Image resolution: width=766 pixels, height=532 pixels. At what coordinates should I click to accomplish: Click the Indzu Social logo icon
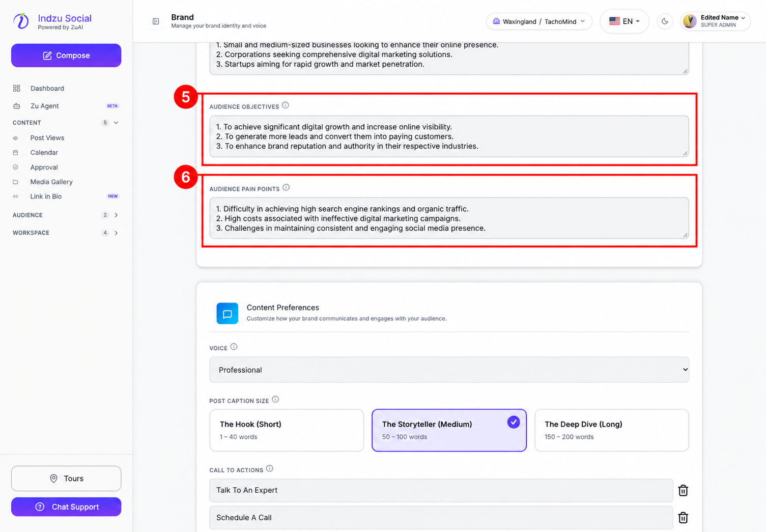21,21
